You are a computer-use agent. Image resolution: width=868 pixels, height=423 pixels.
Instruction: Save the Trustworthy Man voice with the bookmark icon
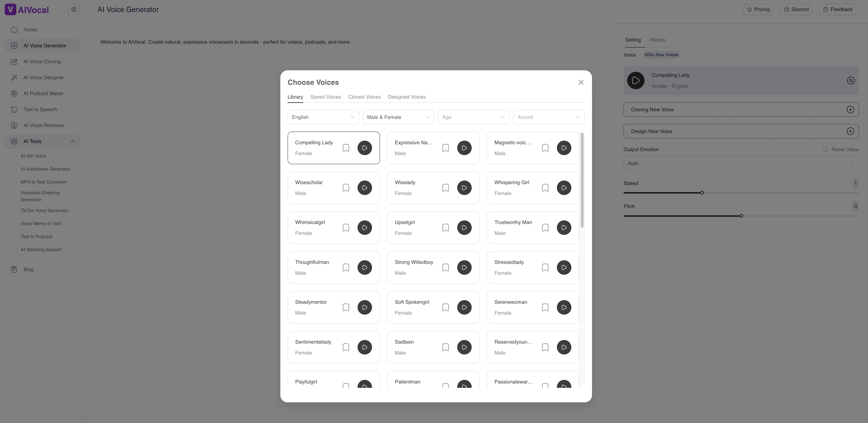(545, 228)
